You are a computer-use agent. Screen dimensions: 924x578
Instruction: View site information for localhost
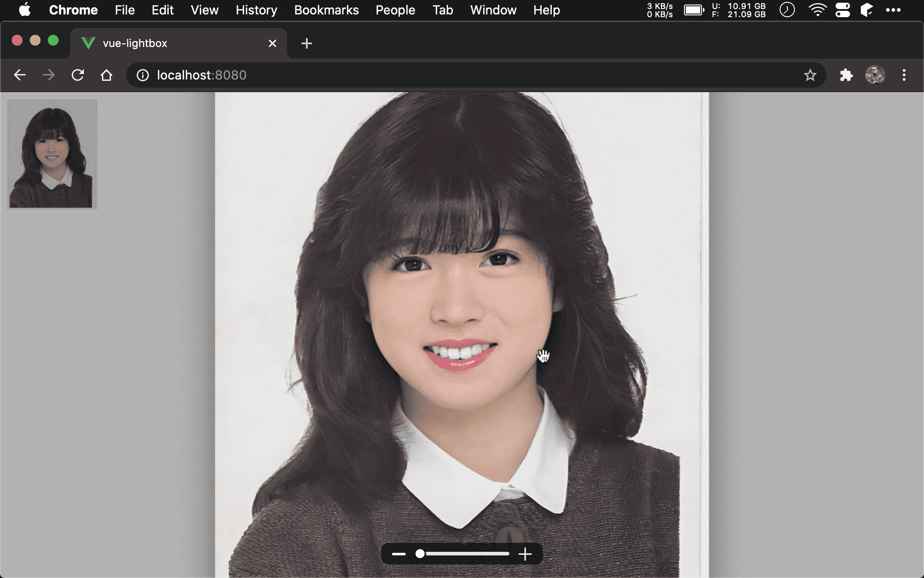[143, 75]
